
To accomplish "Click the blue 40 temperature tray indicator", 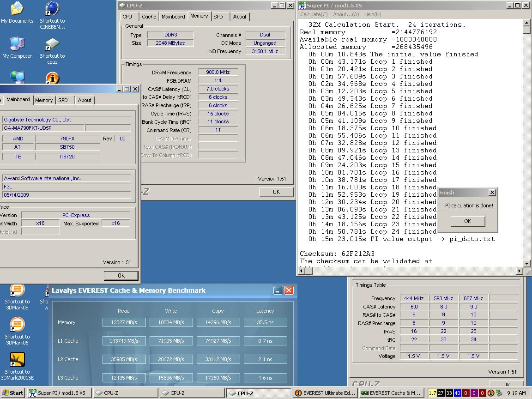I will pos(457,393).
